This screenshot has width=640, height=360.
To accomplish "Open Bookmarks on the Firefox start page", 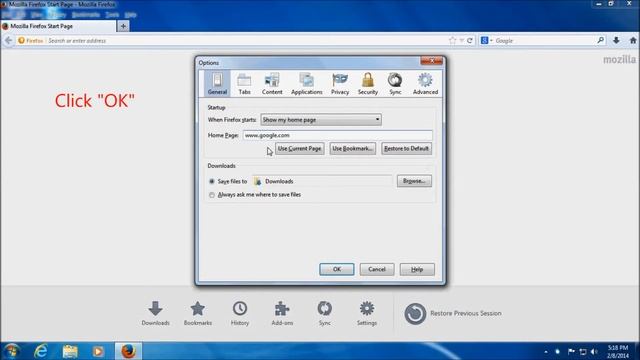I will [198, 313].
